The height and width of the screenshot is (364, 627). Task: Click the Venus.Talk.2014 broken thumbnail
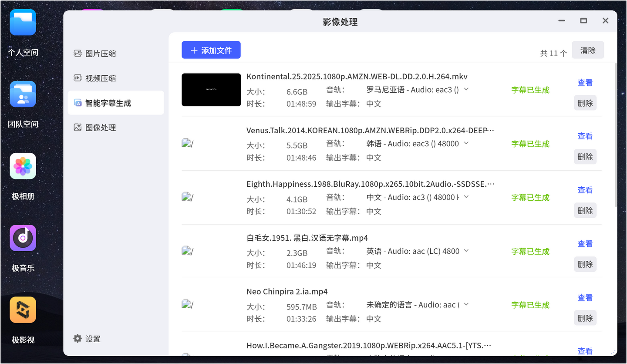click(x=187, y=143)
